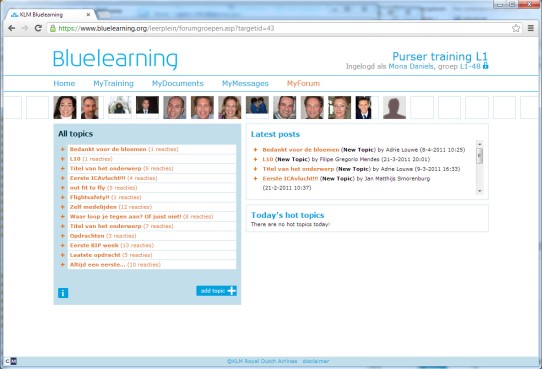Open the 'Eerste BIP week' topic link
Image resolution: width=542 pixels, height=369 pixels.
pos(94,245)
